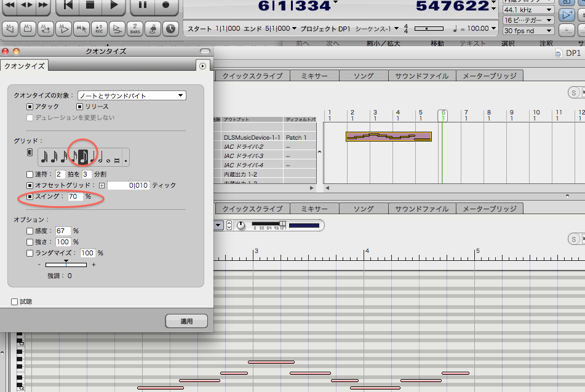Choose the half note grid value
The image size is (585, 392).
[x=100, y=157]
